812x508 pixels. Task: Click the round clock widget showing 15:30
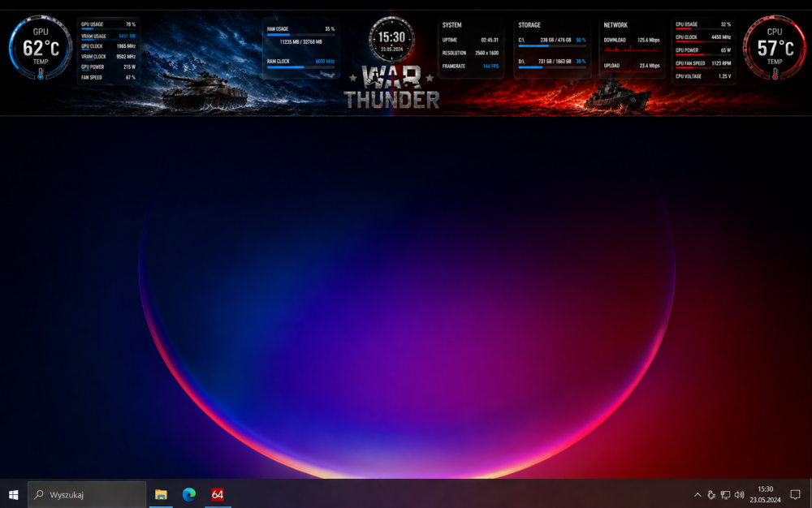click(x=391, y=38)
